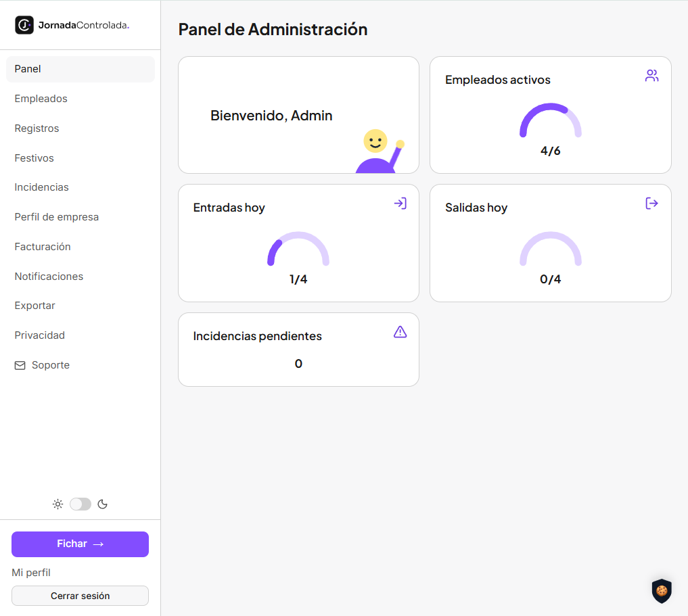Open the cookie shield icon
The image size is (688, 616).
coord(662,591)
